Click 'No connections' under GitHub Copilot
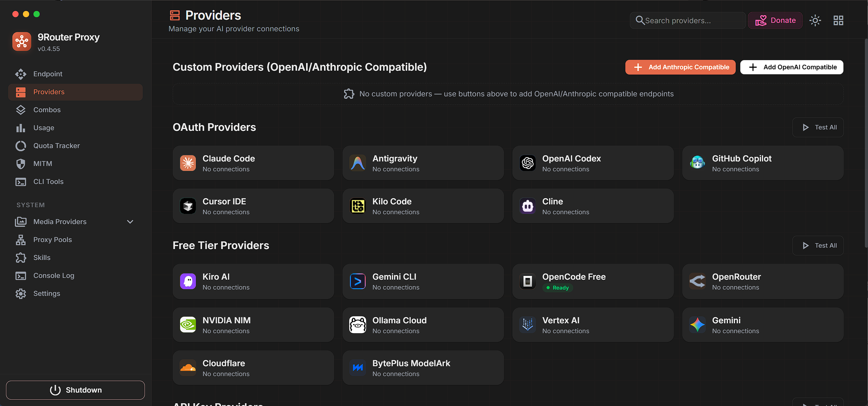The width and height of the screenshot is (868, 406). pyautogui.click(x=736, y=169)
